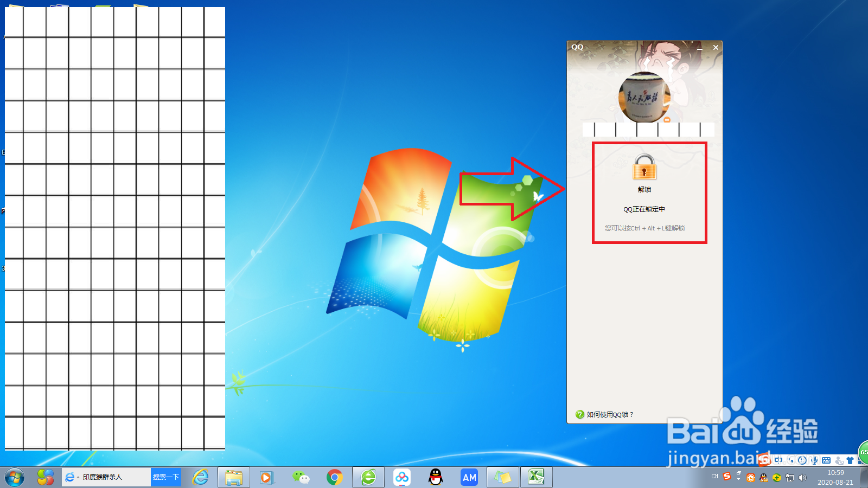Click the Show desktop strip beside the taskbar clock
This screenshot has width=868, height=488.
pos(864,477)
